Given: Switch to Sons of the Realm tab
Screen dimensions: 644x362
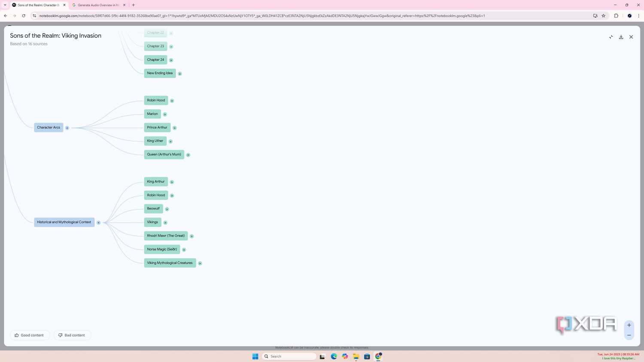Looking at the screenshot, I should tap(39, 5).
